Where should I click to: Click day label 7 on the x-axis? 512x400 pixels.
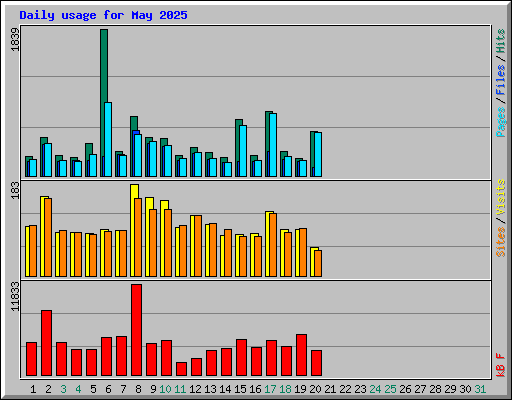click(x=123, y=389)
